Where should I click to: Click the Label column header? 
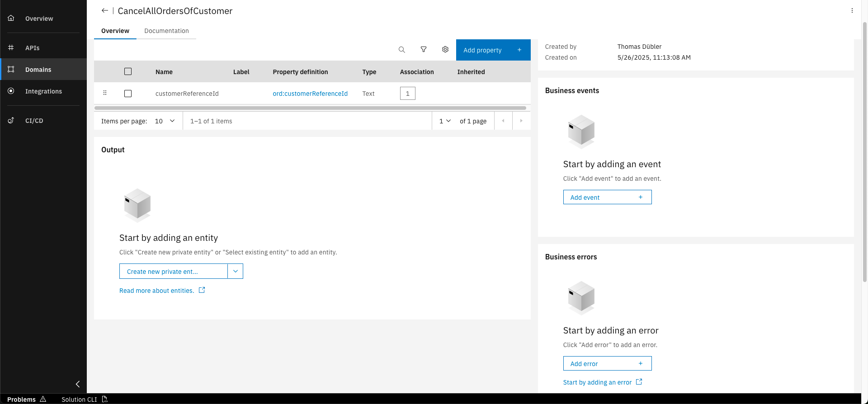click(241, 71)
